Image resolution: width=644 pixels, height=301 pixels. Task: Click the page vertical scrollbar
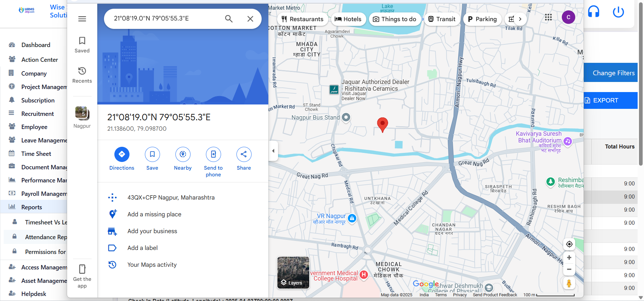tap(641, 84)
